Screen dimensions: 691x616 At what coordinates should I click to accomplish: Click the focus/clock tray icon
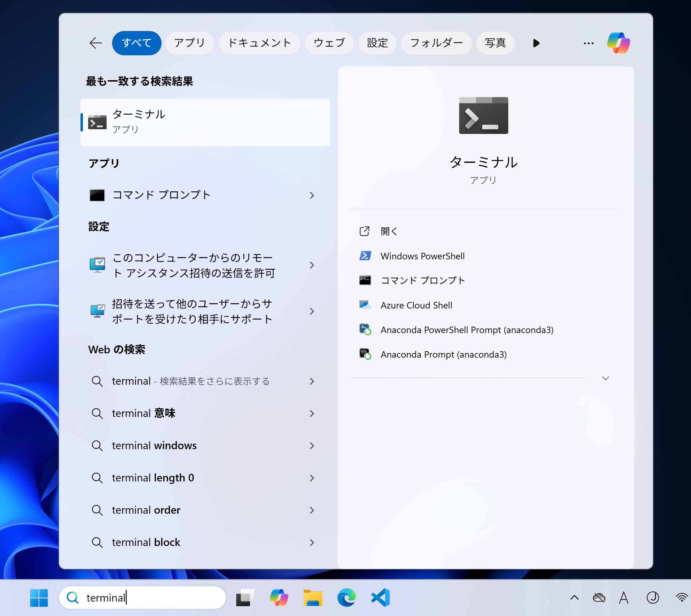[653, 598]
